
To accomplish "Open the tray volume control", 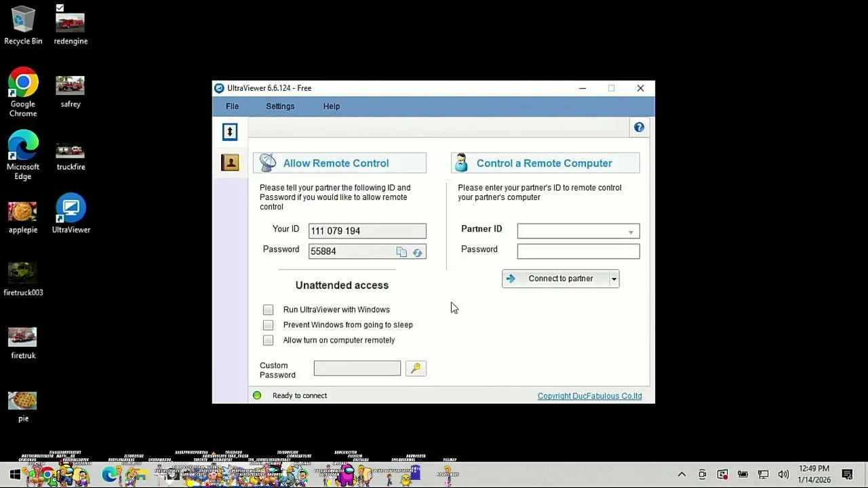I will coord(783,474).
